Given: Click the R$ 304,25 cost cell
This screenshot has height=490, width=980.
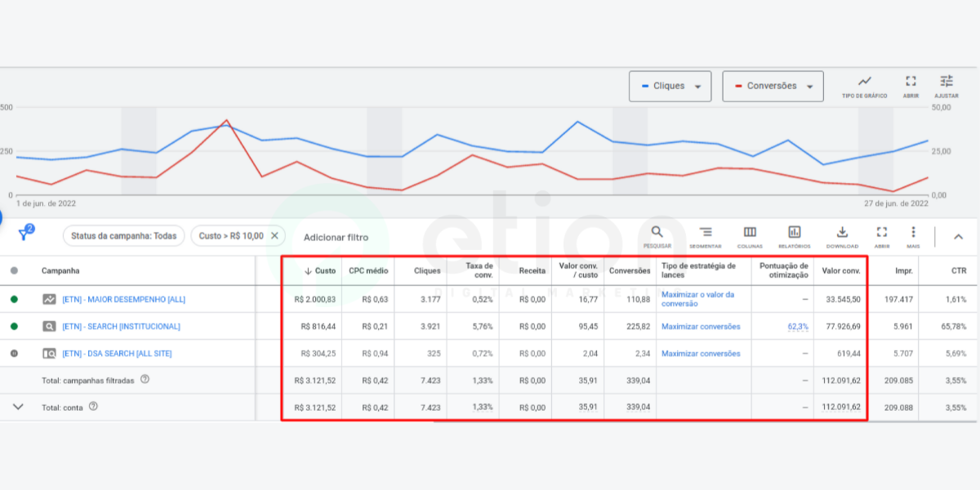Looking at the screenshot, I should [318, 354].
